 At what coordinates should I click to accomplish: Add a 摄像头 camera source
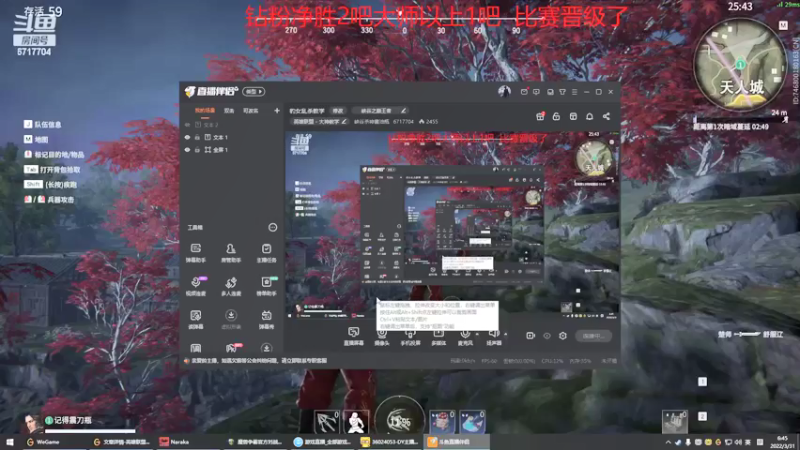382,336
